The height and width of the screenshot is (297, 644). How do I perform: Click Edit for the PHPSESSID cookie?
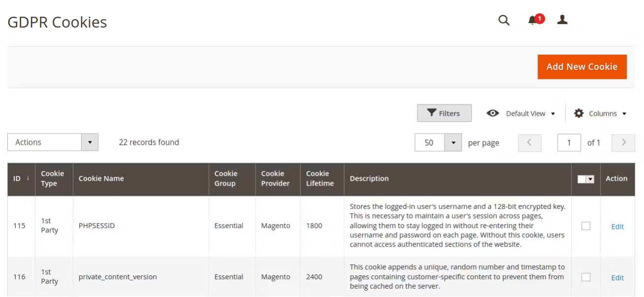[617, 226]
